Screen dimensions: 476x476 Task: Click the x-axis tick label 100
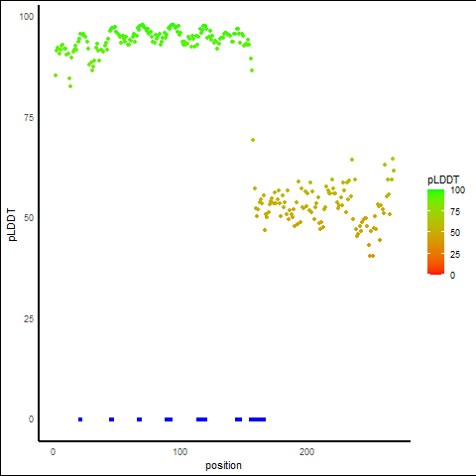coord(179,451)
